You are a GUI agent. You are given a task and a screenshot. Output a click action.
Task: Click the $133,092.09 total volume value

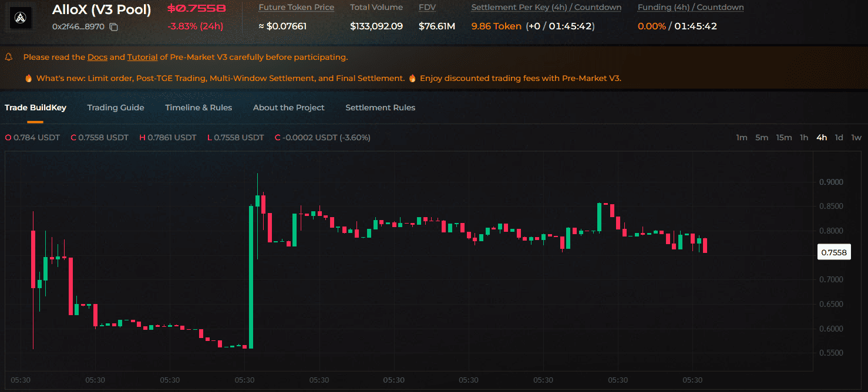(376, 26)
